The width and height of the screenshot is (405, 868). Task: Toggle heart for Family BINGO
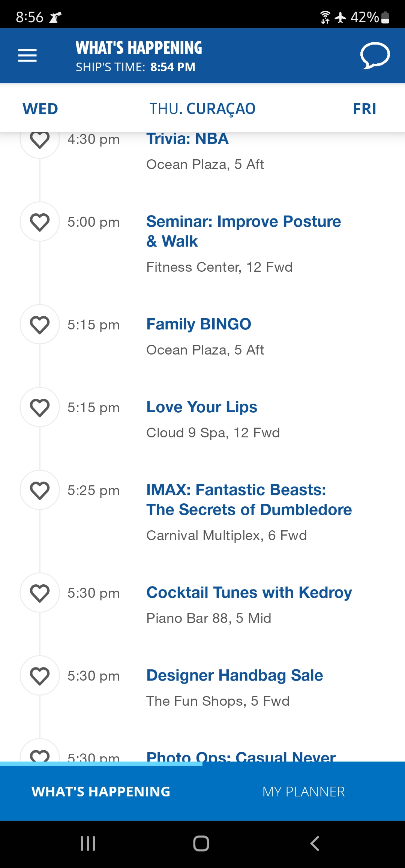click(x=40, y=325)
